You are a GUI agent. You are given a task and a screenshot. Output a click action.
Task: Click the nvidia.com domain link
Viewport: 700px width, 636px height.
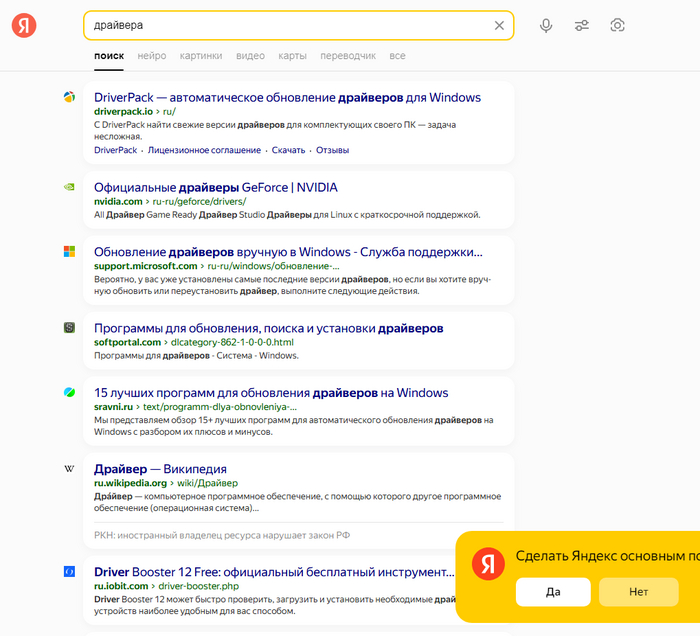coord(118,202)
